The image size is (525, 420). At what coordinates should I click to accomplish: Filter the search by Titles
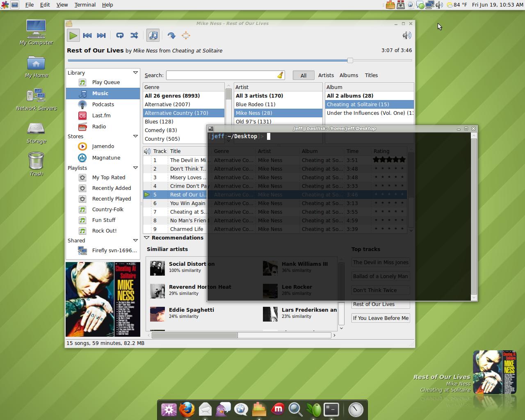(x=371, y=75)
